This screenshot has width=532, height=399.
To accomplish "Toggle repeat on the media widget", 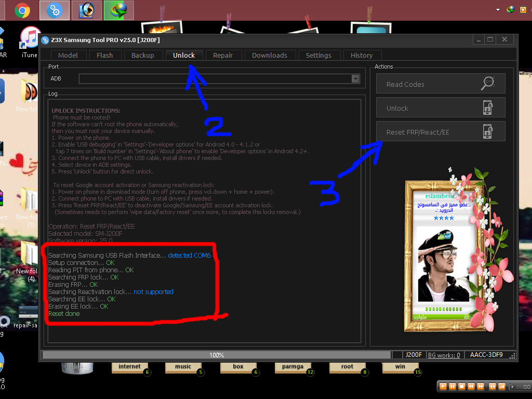I will tap(493, 387).
